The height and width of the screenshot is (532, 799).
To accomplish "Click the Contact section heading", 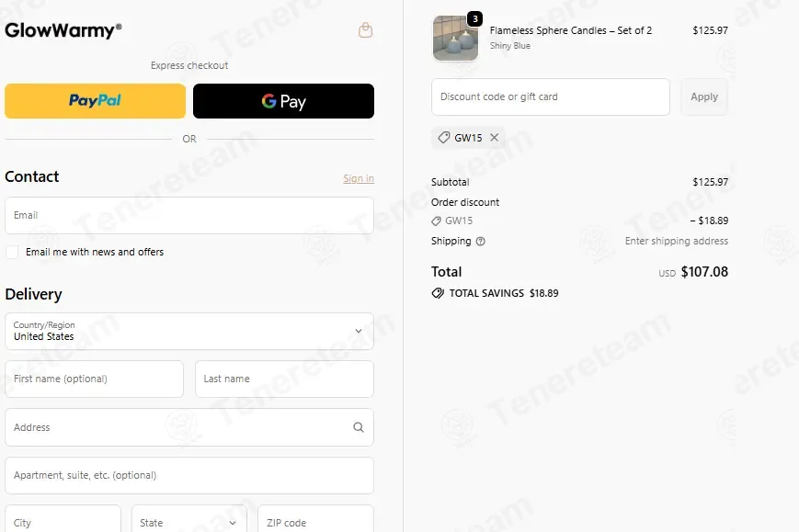I will (x=32, y=176).
